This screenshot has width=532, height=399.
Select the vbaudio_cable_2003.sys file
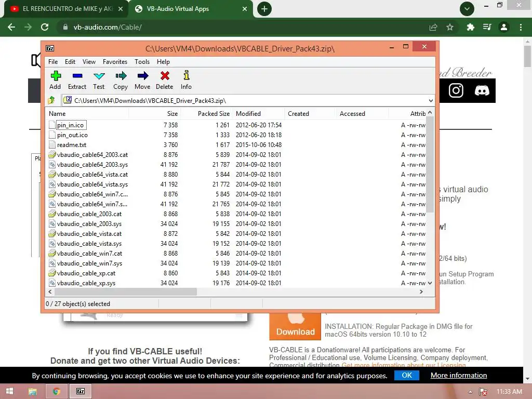click(x=89, y=224)
